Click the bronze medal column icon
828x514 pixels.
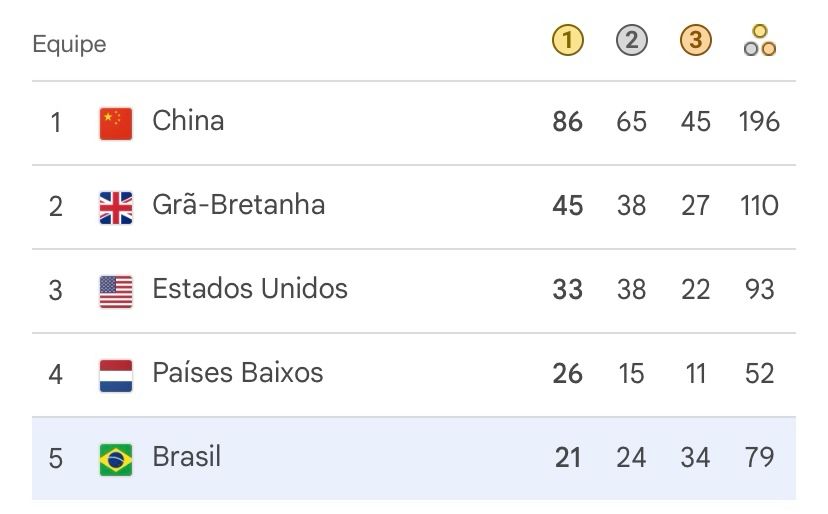(x=695, y=41)
